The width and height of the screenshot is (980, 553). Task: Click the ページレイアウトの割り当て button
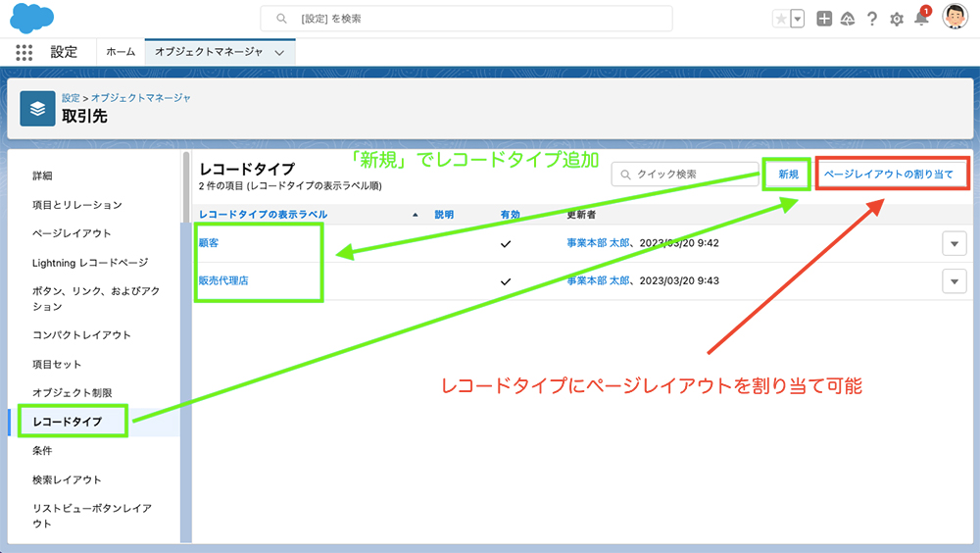point(889,175)
